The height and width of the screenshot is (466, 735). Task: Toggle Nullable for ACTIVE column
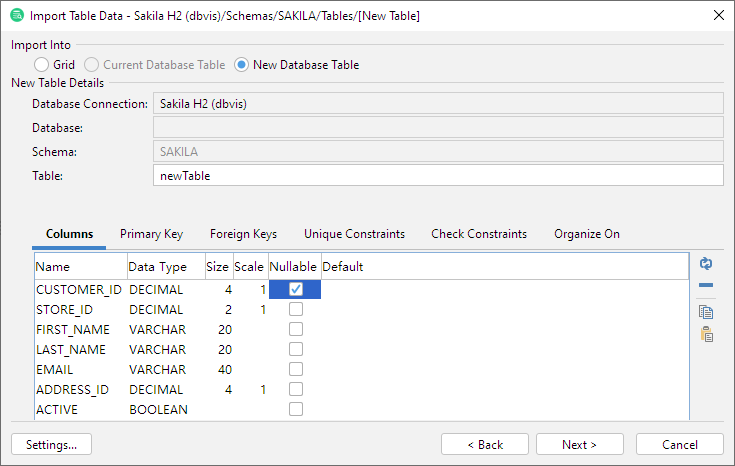(295, 410)
